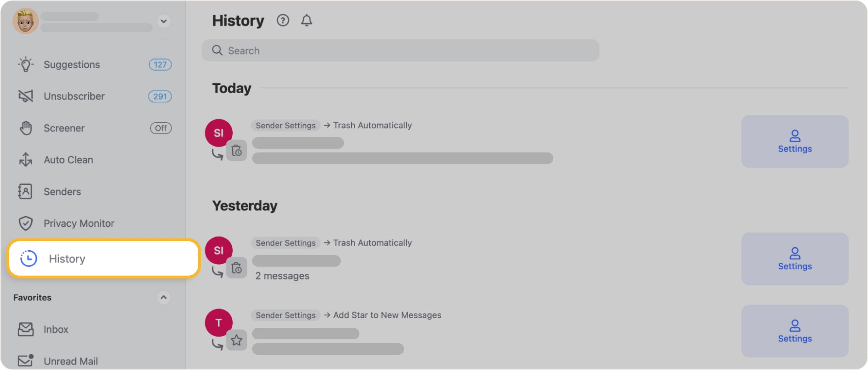
Task: Click the star icon on T sender entry
Action: tap(236, 340)
